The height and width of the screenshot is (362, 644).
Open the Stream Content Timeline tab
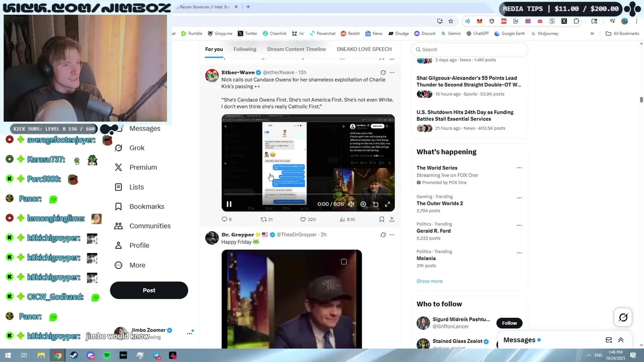tap(296, 49)
